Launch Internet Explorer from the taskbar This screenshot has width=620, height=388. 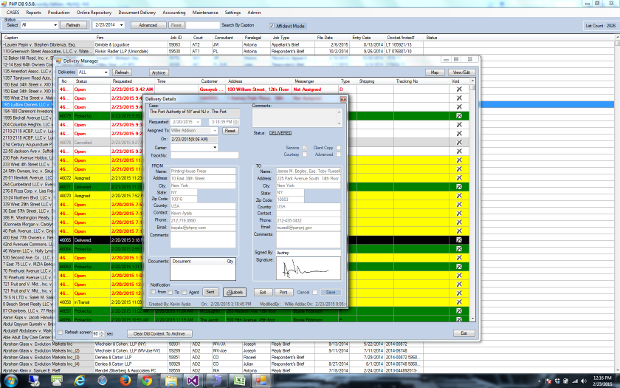pyautogui.click(x=80, y=380)
